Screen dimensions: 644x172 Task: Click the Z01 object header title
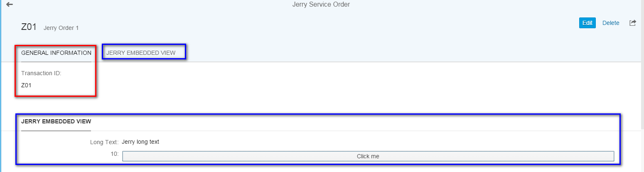coord(29,27)
